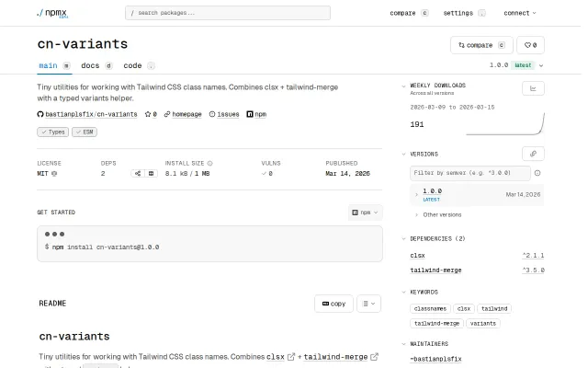Viewport: 588px width, 368px height.
Task: Open tailwind-merge external link in README
Action: pyautogui.click(x=341, y=357)
